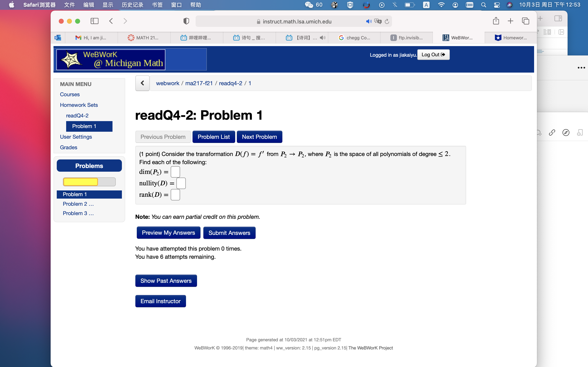Open Spotlight search icon in menu bar
588x367 pixels.
point(483,5)
